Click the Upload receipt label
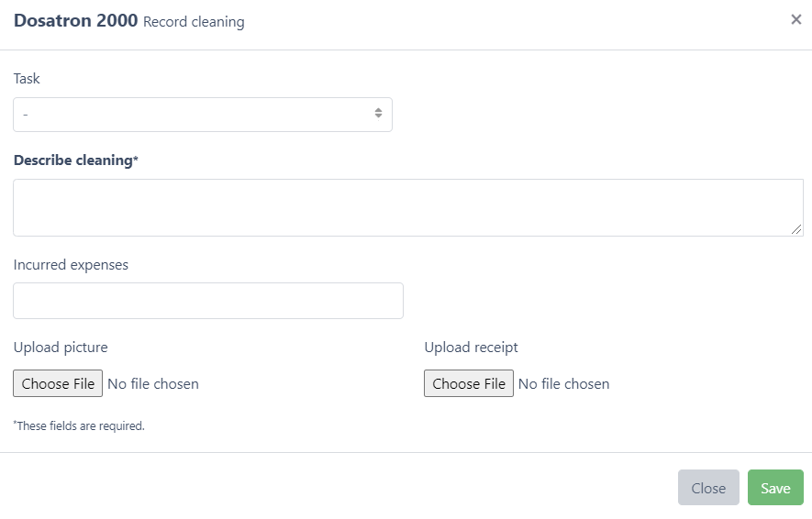This screenshot has height=519, width=812. [x=471, y=348]
